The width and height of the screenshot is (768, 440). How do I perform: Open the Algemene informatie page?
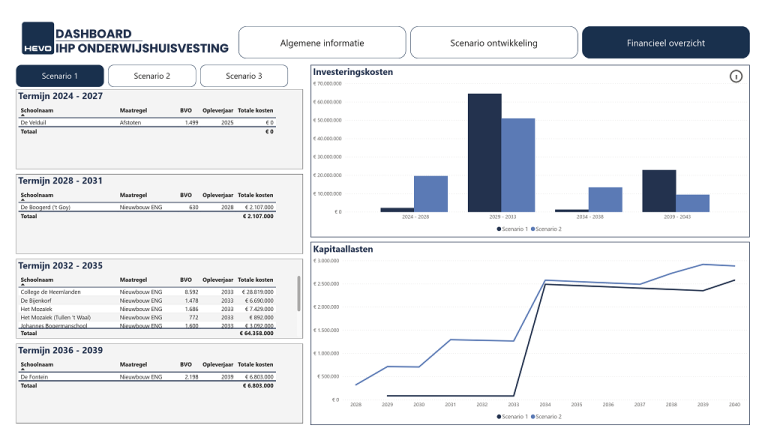[x=322, y=43]
